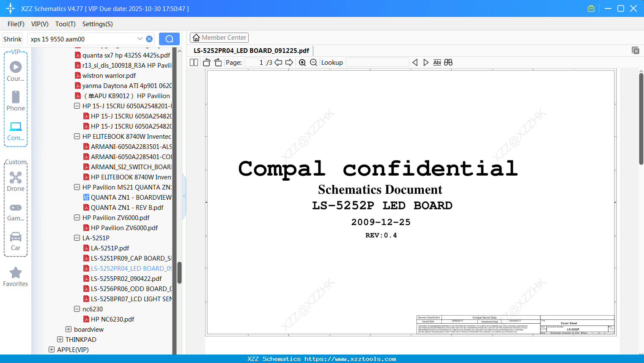Focus the page number field
Viewport: 644px width, 363px height.
click(255, 62)
